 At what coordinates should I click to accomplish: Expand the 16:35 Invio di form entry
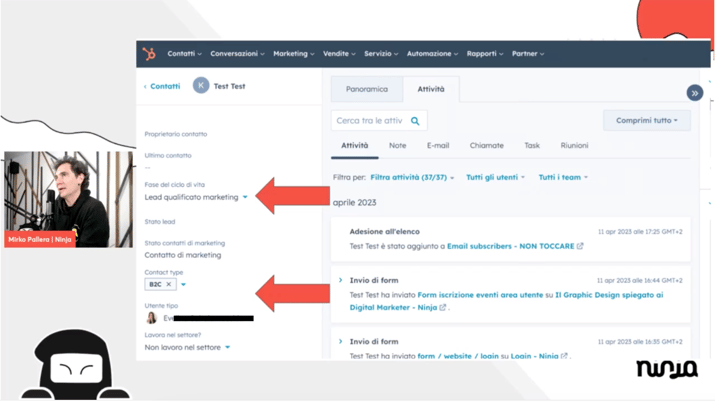click(340, 341)
